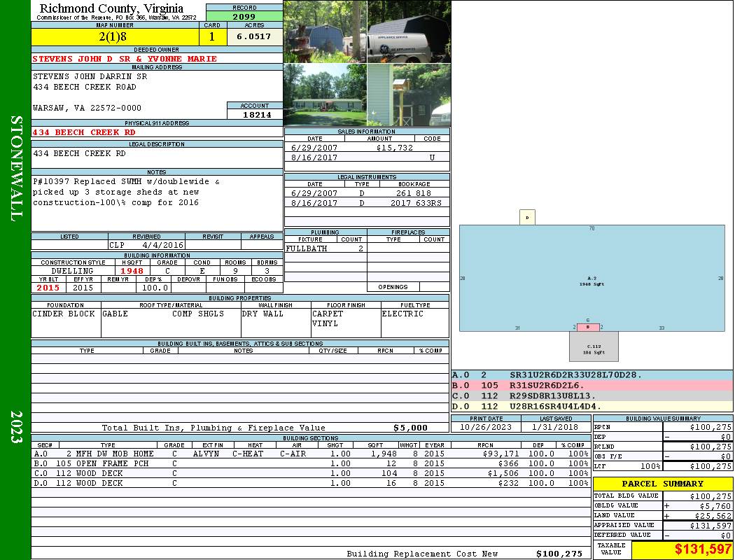Viewport: 735px width, 560px height.
Task: Click the small D box above the sketch
Action: coord(527,218)
